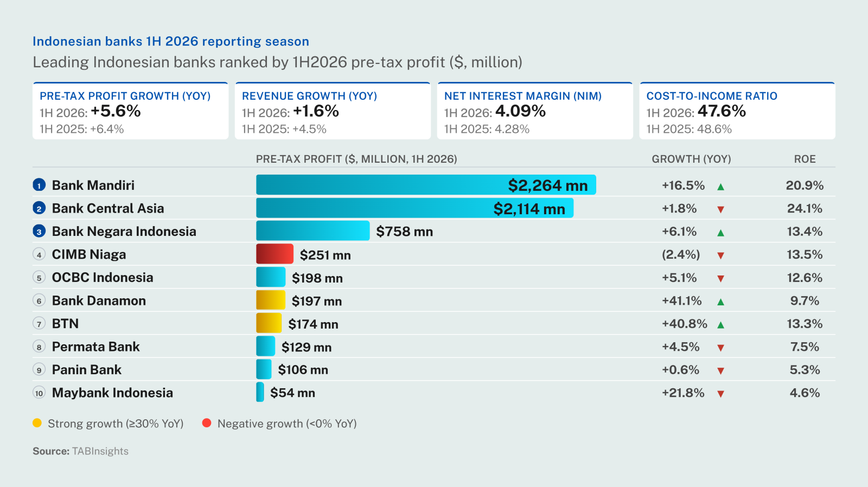This screenshot has width=868, height=487.
Task: Click the rank 10 badge beside Maybank Indonesia
Action: (39, 393)
